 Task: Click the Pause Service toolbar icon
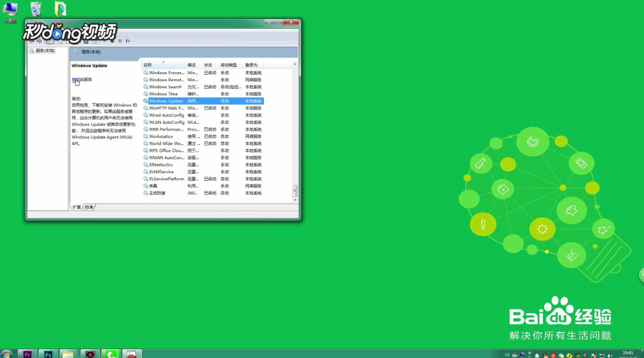point(120,41)
